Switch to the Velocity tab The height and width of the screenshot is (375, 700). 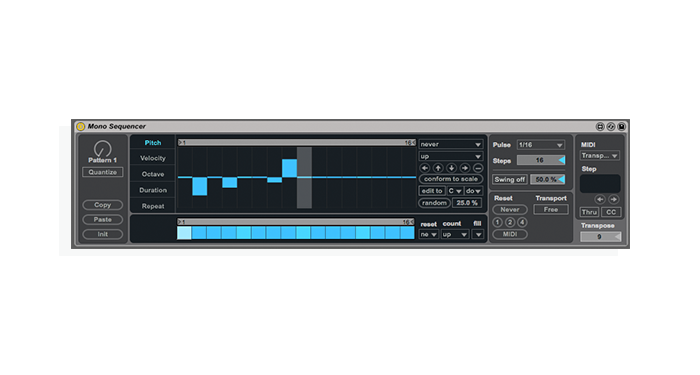click(153, 158)
